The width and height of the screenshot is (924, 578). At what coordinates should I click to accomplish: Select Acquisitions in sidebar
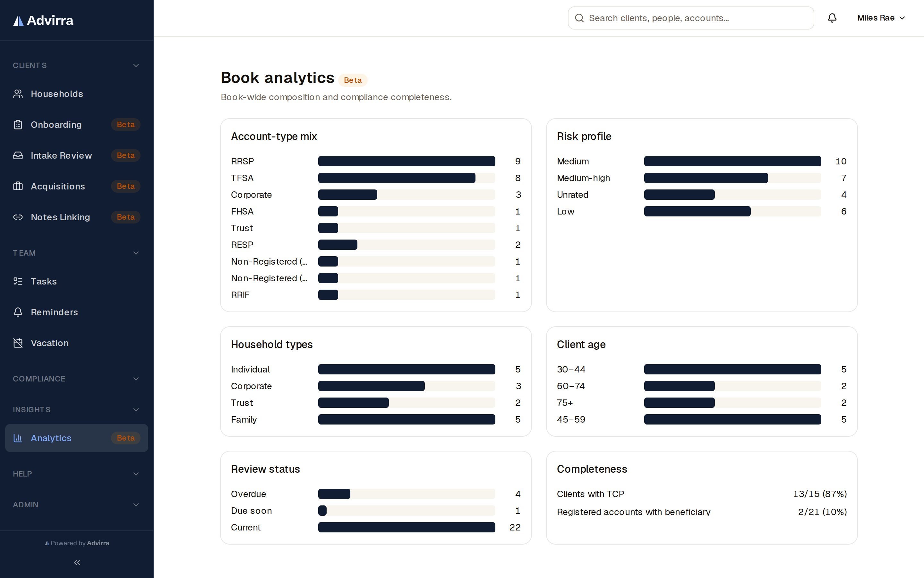click(76, 186)
